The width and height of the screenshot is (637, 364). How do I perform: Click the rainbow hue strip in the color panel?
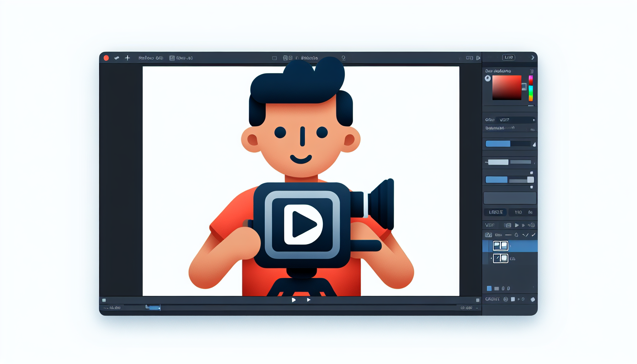(530, 88)
